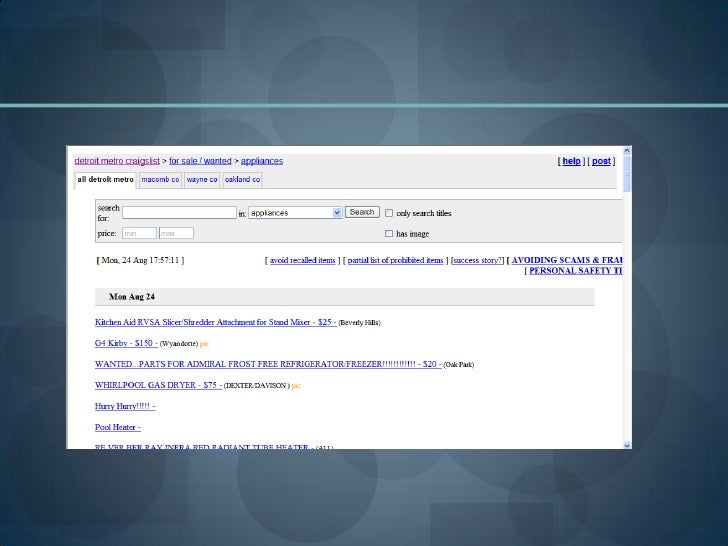This screenshot has height=546, width=728.
Task: Select the all detroit metro tab
Action: tap(105, 180)
